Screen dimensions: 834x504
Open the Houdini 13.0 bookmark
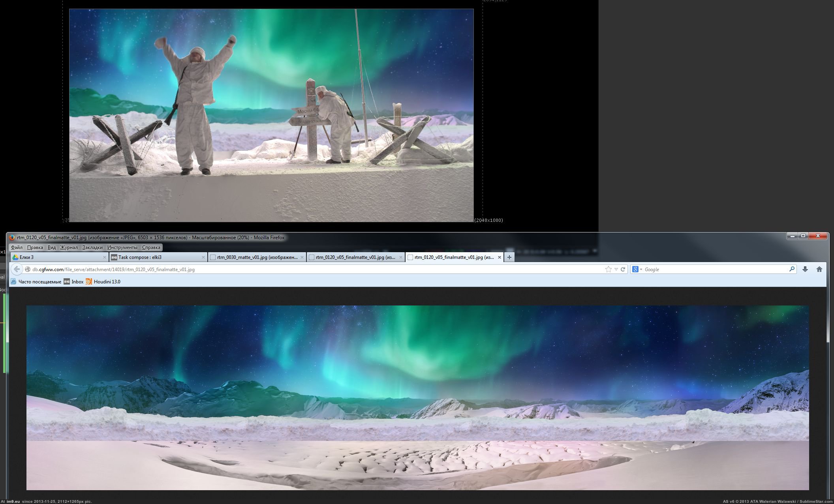(x=103, y=281)
